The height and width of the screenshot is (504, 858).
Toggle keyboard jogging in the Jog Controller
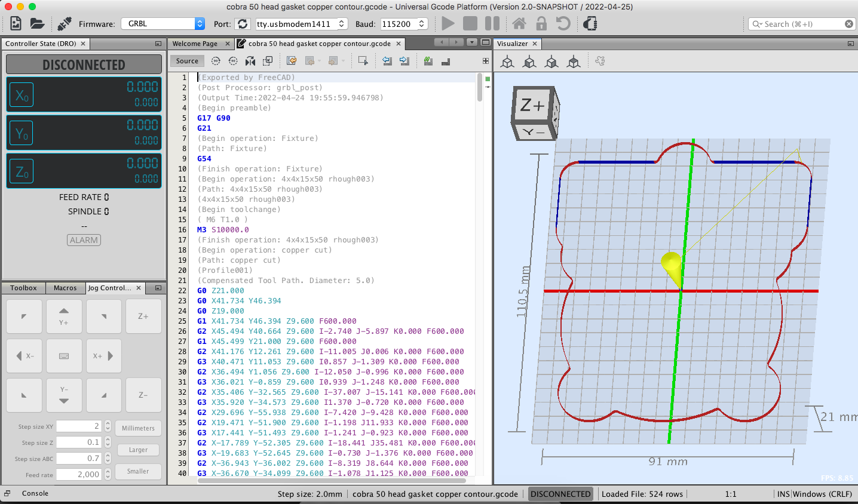64,355
